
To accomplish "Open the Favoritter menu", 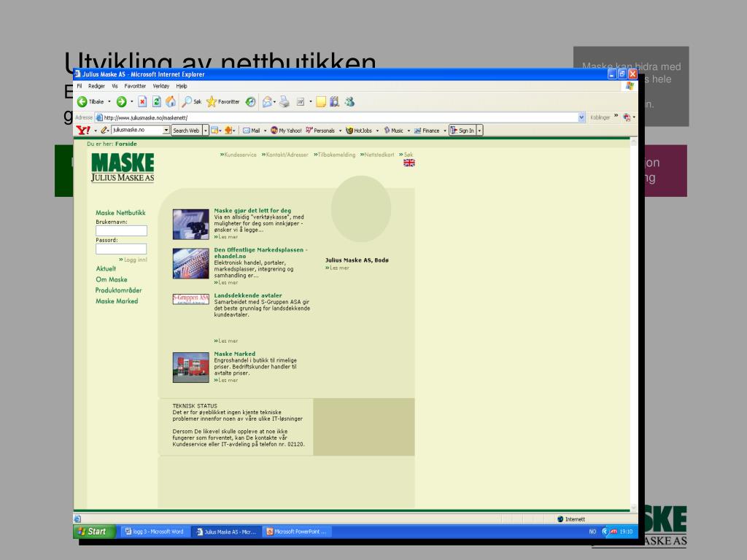I will [x=135, y=86].
